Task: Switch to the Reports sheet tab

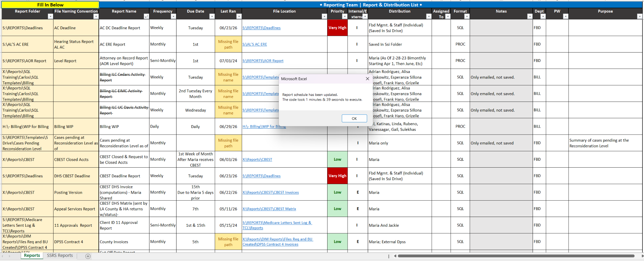Action: (32, 256)
